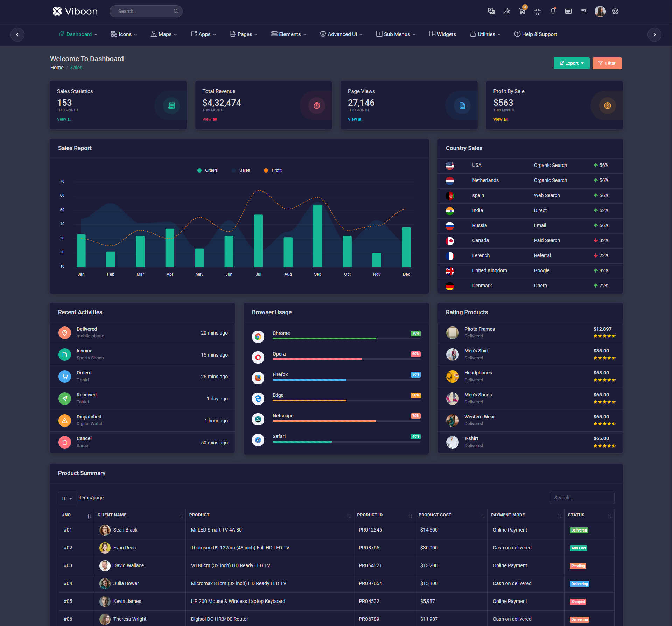Click the Product Summary search field
Screen dimensions: 672x626
pyautogui.click(x=582, y=498)
